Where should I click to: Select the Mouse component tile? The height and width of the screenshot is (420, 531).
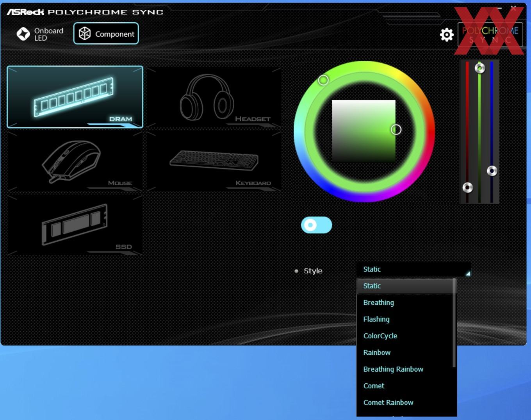[75, 161]
